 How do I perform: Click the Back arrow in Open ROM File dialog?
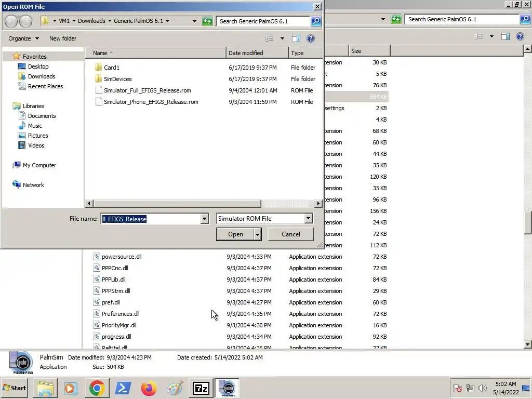pyautogui.click(x=11, y=21)
